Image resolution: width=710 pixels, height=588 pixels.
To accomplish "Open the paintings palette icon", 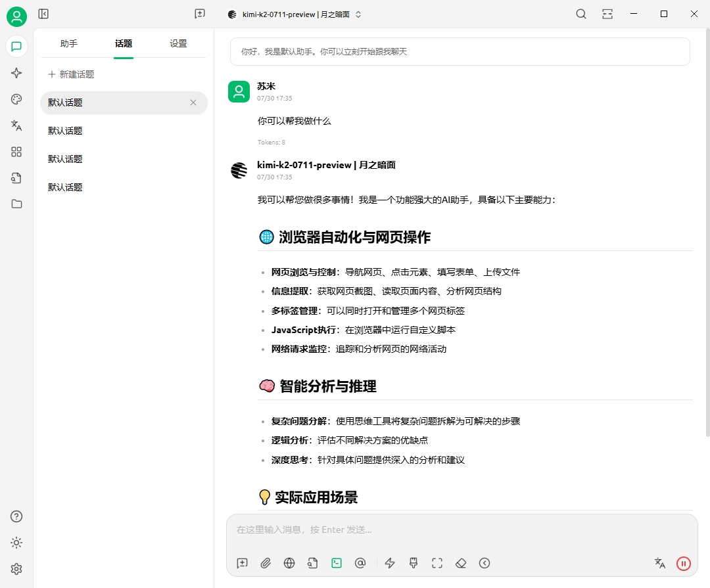I will click(x=16, y=99).
